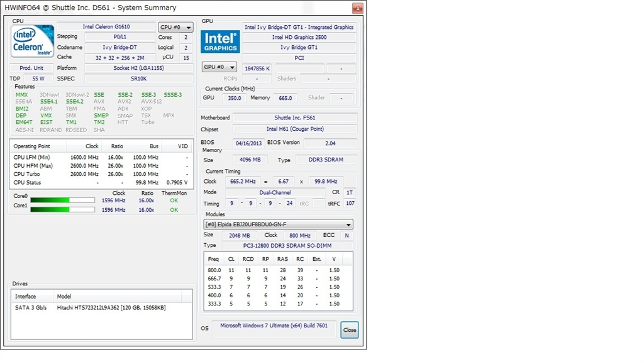The width and height of the screenshot is (644, 362).
Task: Click the BIOS Version value 2.04
Action: tap(330, 143)
